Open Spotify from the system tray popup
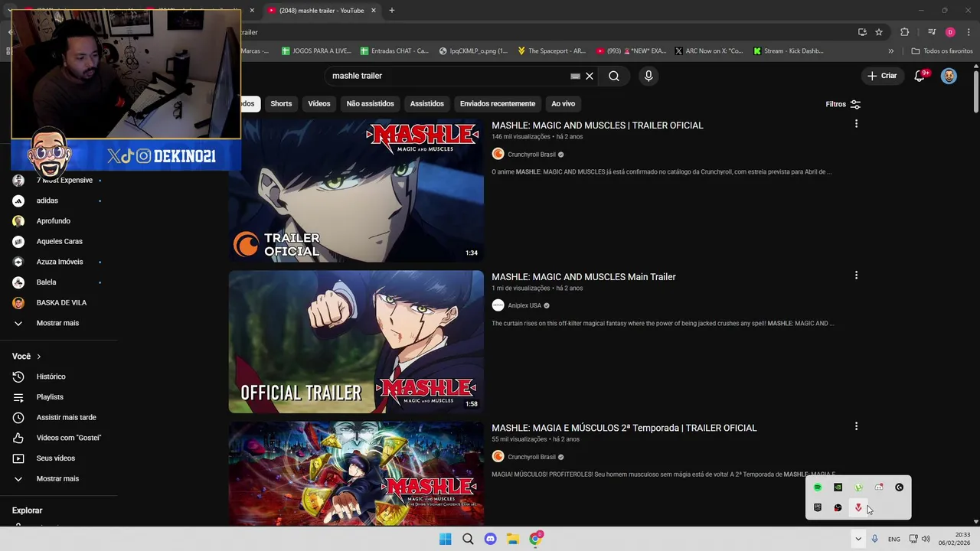Viewport: 980px width, 551px height. 818,487
